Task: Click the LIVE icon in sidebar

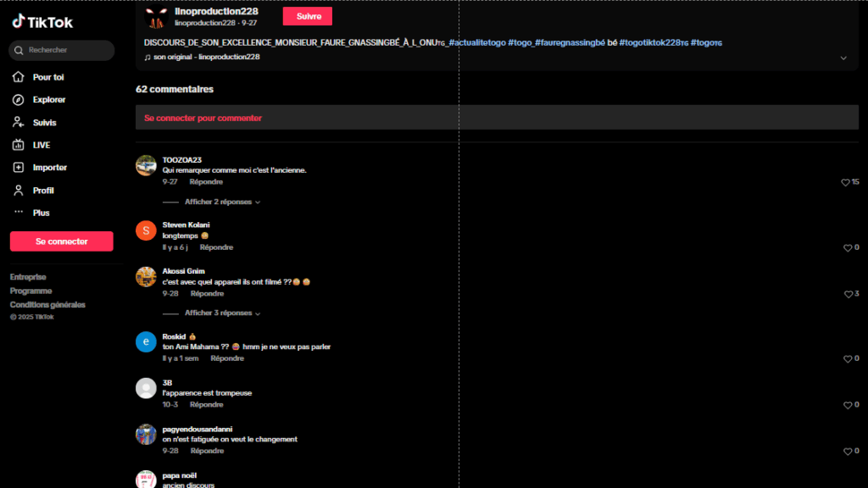Action: click(18, 145)
